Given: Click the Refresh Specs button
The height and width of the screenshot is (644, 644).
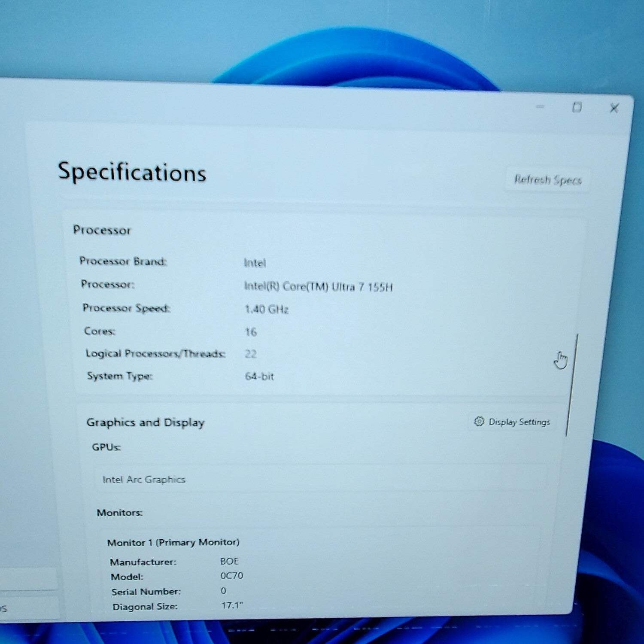Looking at the screenshot, I should pyautogui.click(x=548, y=179).
